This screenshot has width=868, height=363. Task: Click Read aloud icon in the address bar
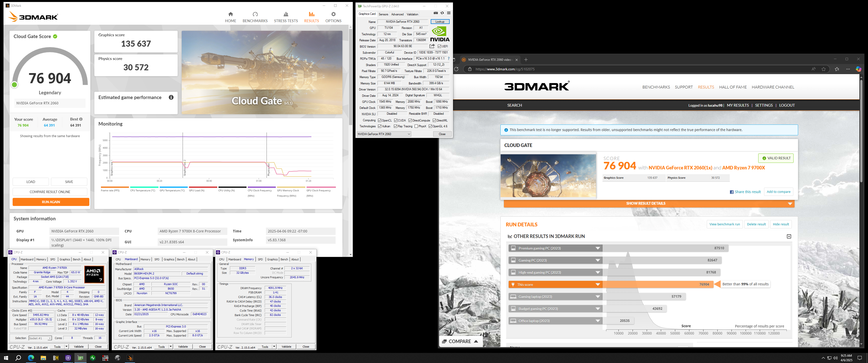pos(813,69)
